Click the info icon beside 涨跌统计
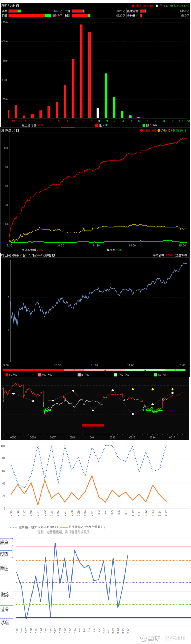 pos(18,6)
